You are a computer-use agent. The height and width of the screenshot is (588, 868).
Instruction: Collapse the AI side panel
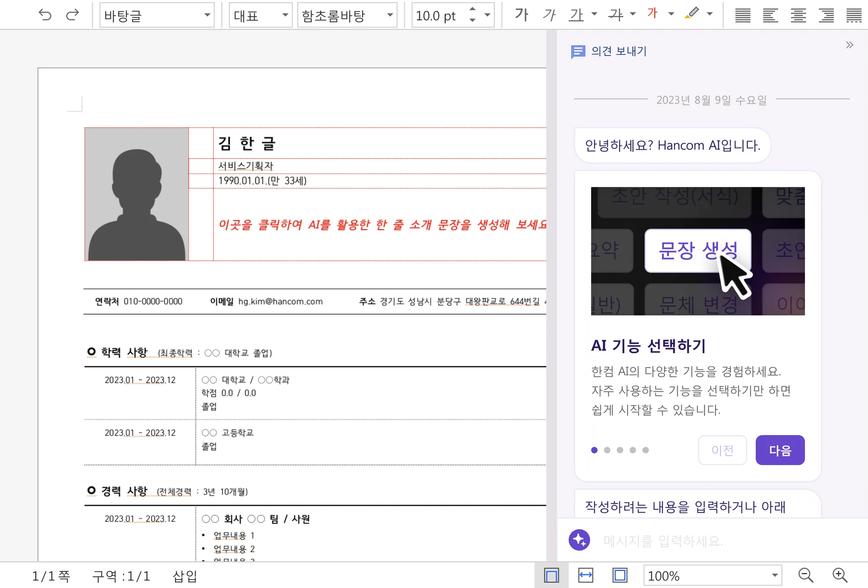coord(849,45)
